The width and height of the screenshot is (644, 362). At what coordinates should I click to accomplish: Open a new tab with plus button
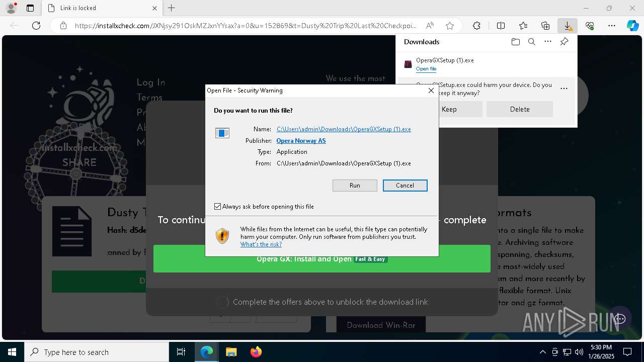click(172, 8)
